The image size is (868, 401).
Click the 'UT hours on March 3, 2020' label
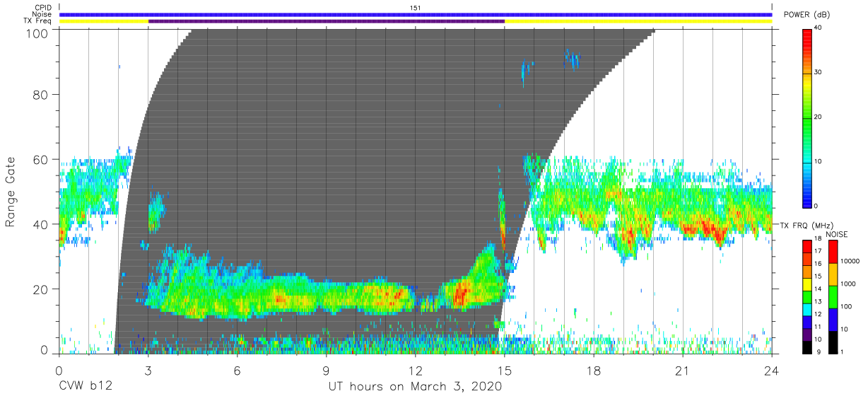click(x=415, y=387)
